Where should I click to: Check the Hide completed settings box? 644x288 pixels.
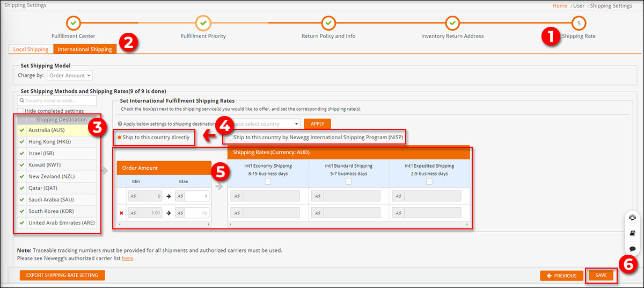20,111
